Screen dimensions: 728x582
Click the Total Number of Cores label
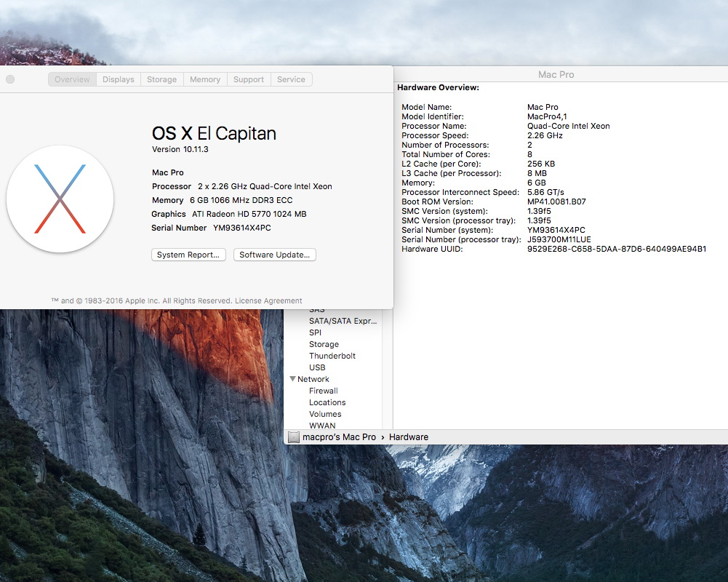pyautogui.click(x=446, y=154)
